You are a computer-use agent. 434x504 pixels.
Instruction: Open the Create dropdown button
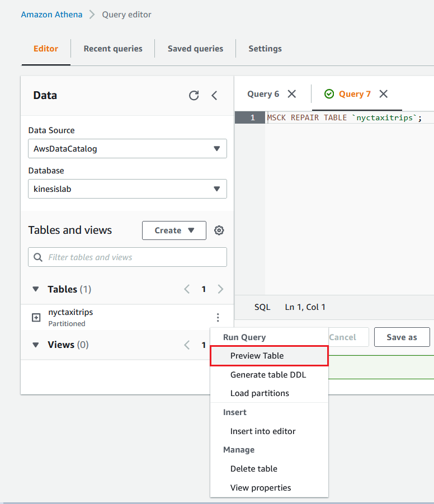click(x=174, y=230)
